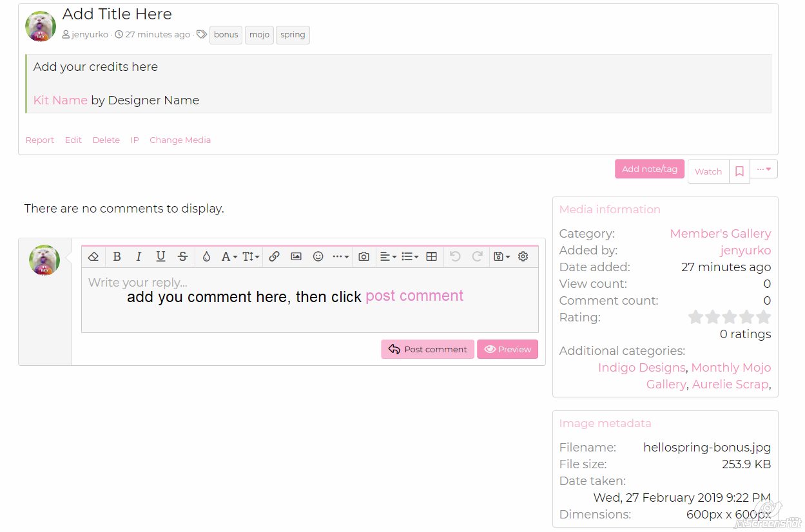Open the text alignment dropdown

pos(387,256)
